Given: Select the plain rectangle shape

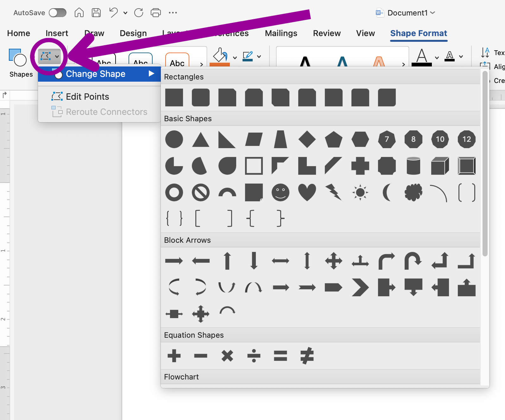Looking at the screenshot, I should click(x=174, y=97).
